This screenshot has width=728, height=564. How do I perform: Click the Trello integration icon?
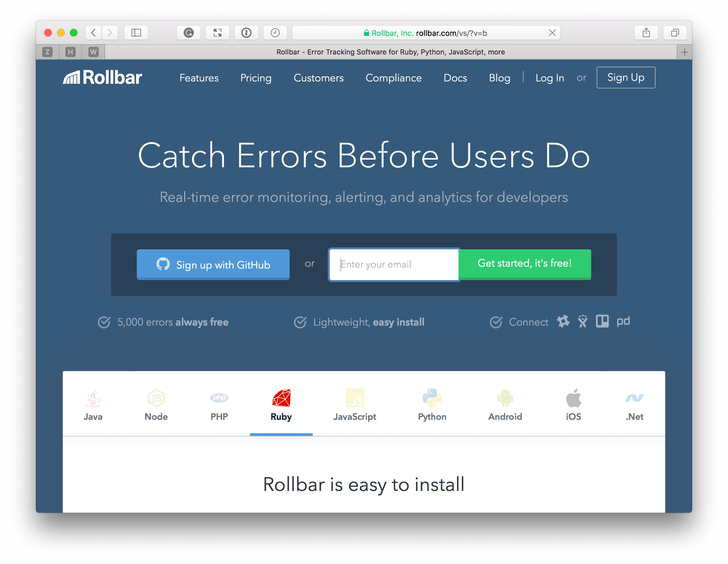602,321
